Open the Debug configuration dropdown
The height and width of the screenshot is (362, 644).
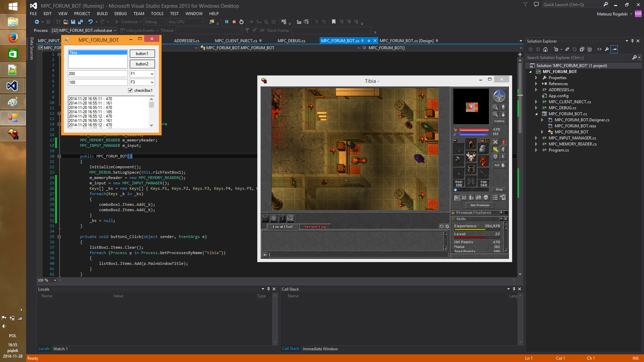coord(154,22)
